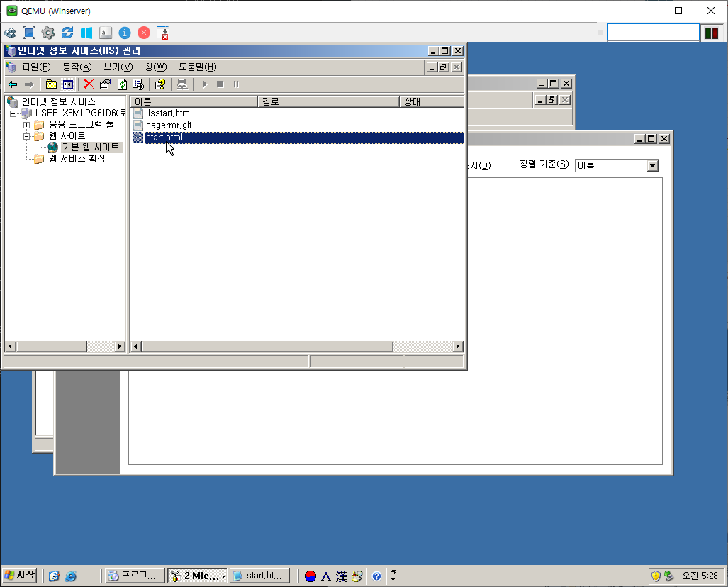Switch to 프로그... taskbar button

(x=135, y=576)
